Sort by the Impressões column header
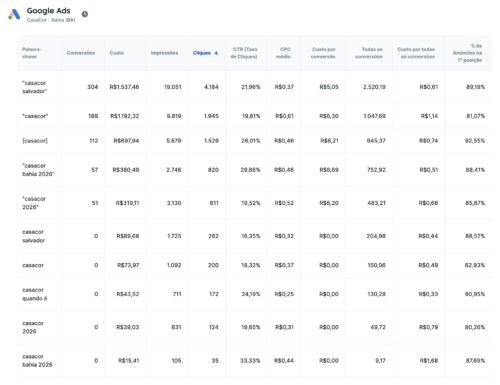The height and width of the screenshot is (385, 500). (164, 53)
